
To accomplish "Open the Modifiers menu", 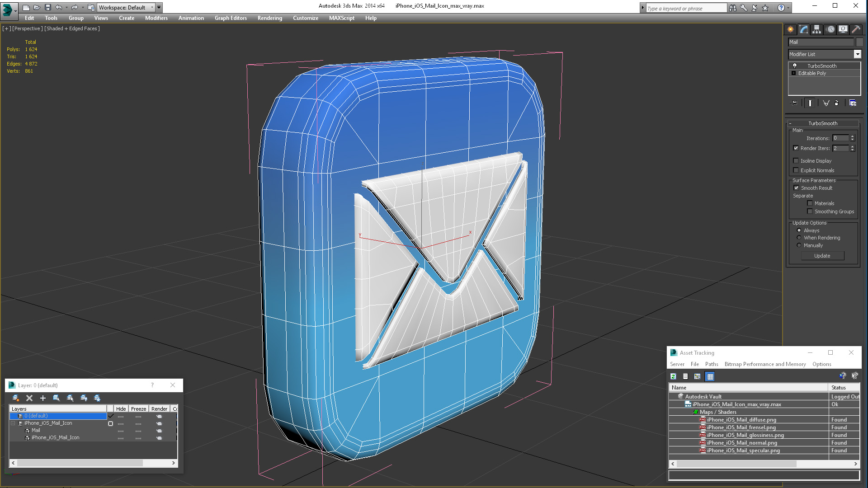I will 156,18.
